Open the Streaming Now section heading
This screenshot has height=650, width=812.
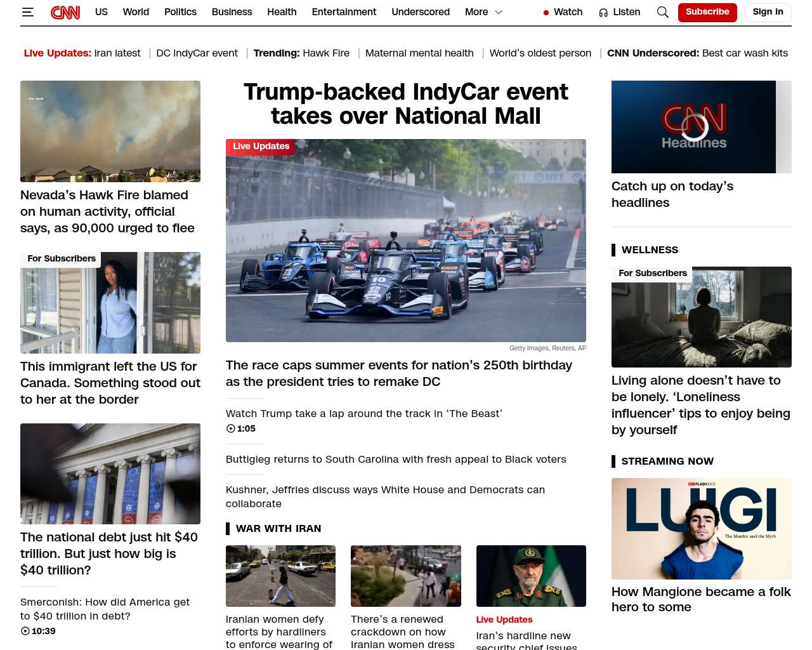point(667,461)
